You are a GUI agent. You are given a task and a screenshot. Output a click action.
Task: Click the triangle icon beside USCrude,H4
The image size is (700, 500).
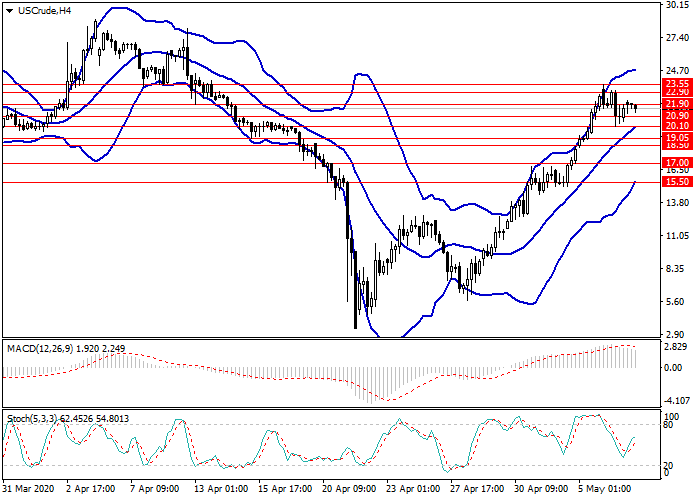(8, 10)
